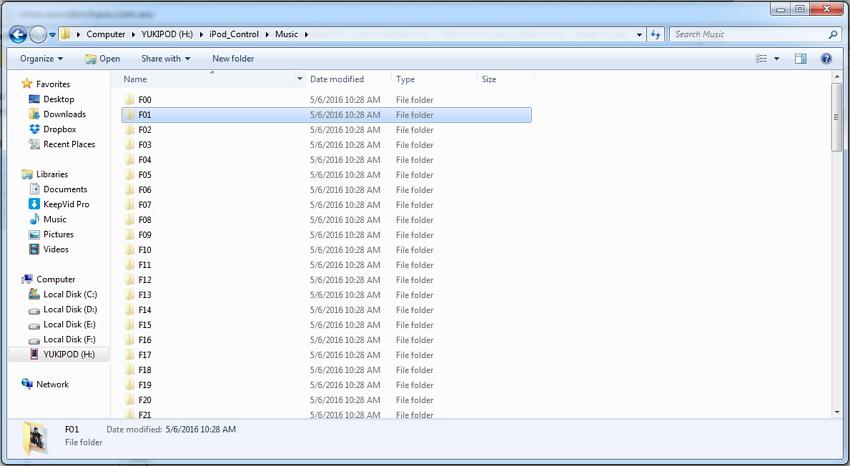The image size is (850, 466).
Task: Open Dropbox in Favorites
Action: [59, 129]
